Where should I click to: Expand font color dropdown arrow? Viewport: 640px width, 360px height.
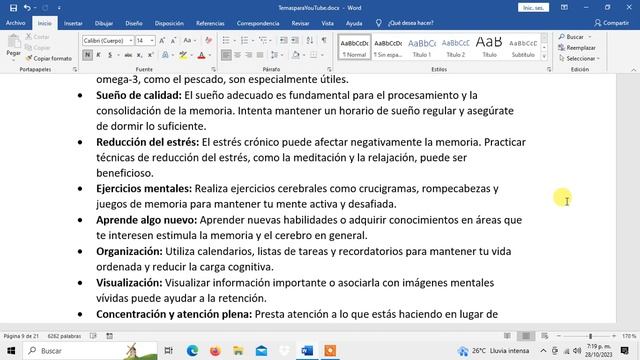pos(210,55)
